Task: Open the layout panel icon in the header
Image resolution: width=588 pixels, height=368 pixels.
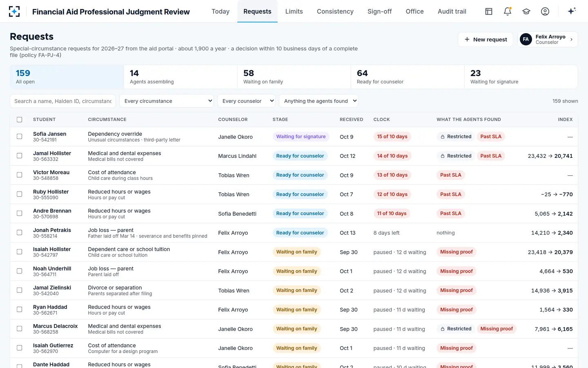Action: click(x=489, y=11)
